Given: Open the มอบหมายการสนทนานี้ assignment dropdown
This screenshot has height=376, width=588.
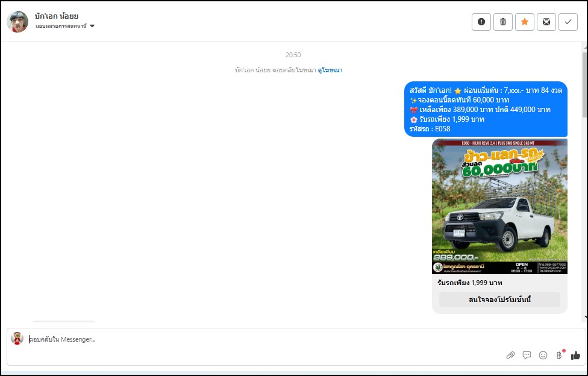Looking at the screenshot, I should pos(65,26).
